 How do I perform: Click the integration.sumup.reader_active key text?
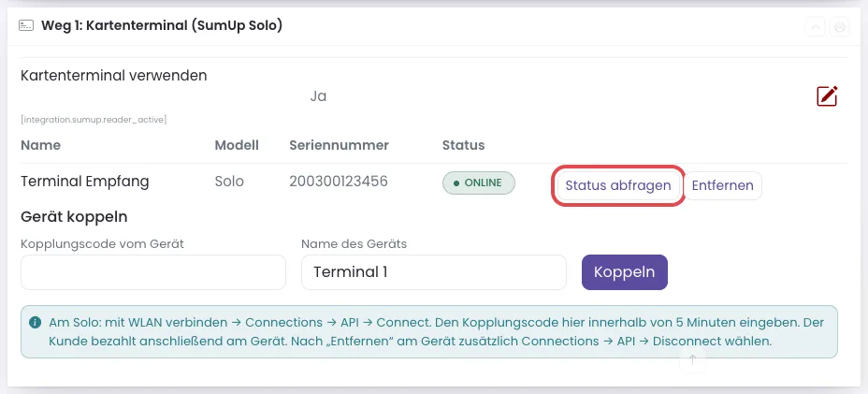click(94, 119)
